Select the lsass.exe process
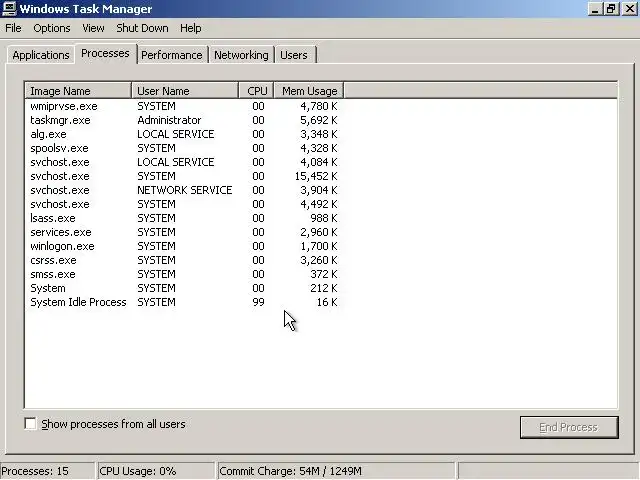640x480 pixels. click(x=184, y=218)
